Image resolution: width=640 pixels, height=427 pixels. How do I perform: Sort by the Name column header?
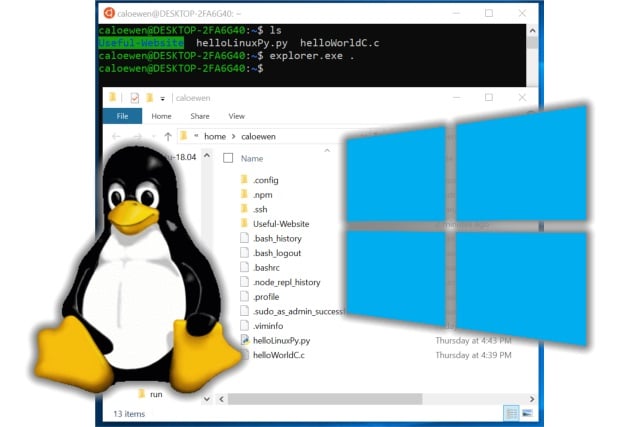[252, 158]
